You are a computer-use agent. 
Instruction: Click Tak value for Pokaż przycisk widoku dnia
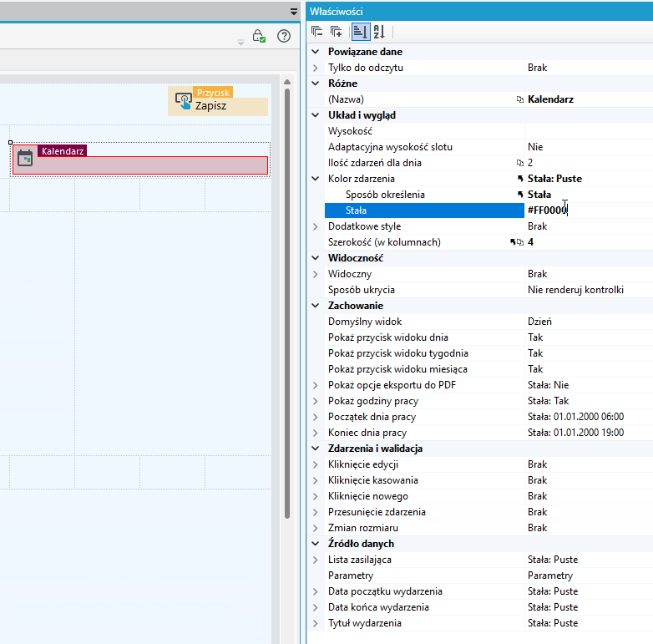pyautogui.click(x=535, y=337)
